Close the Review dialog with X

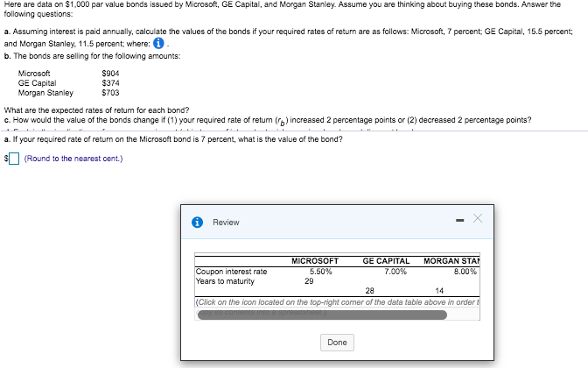478,218
